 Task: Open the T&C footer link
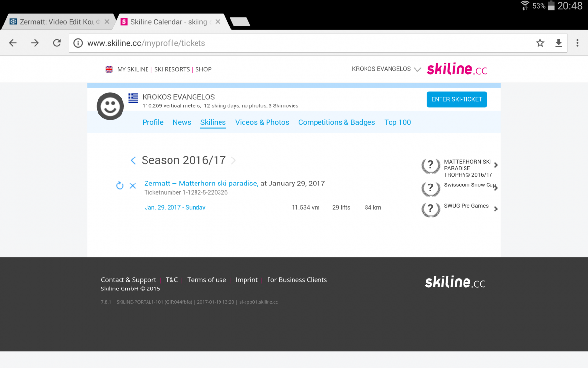pos(171,280)
